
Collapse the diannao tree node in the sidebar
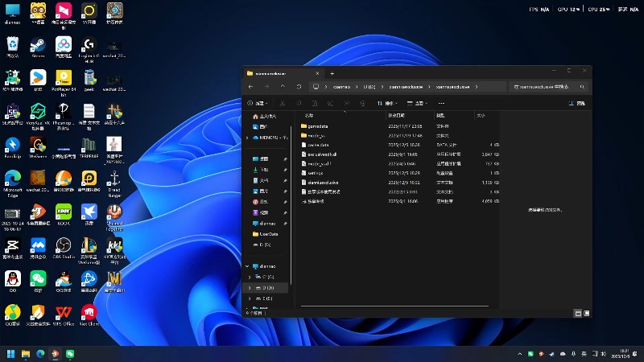pyautogui.click(x=247, y=265)
